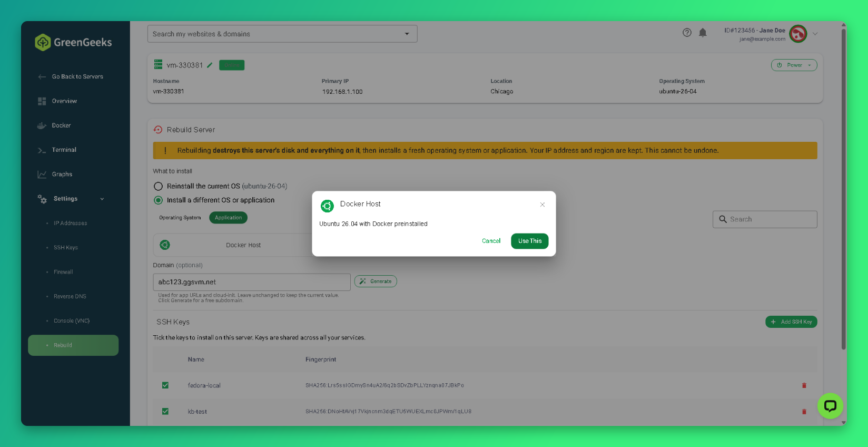Expand the account menu chevron
868x447 pixels.
[815, 34]
